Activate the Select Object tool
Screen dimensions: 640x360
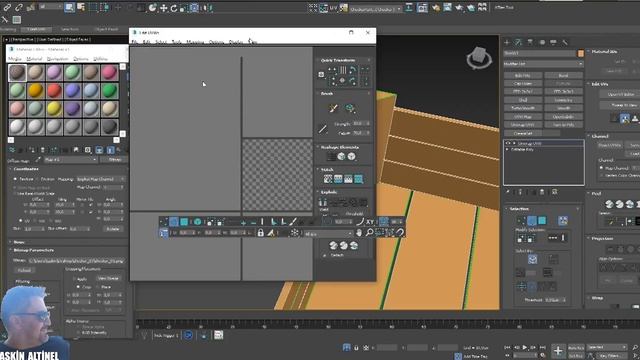tap(69, 7)
